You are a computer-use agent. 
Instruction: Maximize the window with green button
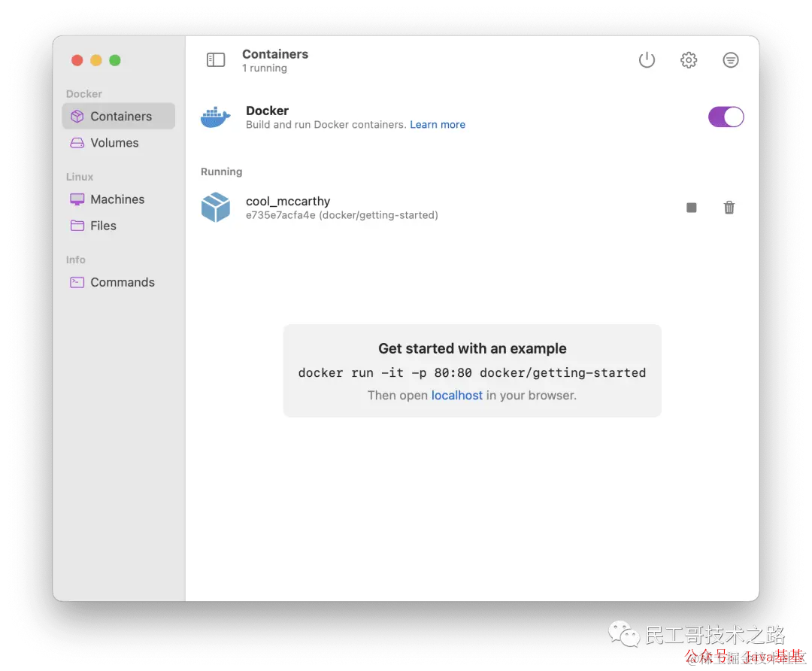pos(115,60)
